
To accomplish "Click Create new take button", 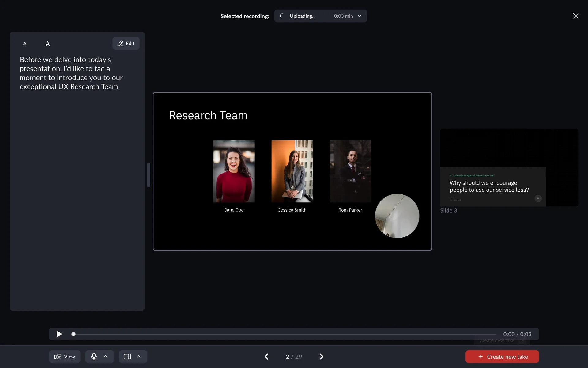I will [x=502, y=356].
